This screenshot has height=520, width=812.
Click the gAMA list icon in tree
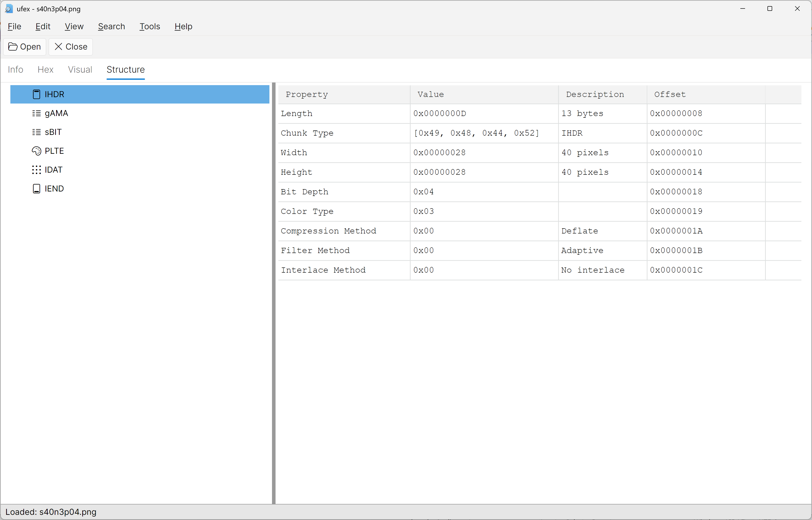pyautogui.click(x=37, y=113)
